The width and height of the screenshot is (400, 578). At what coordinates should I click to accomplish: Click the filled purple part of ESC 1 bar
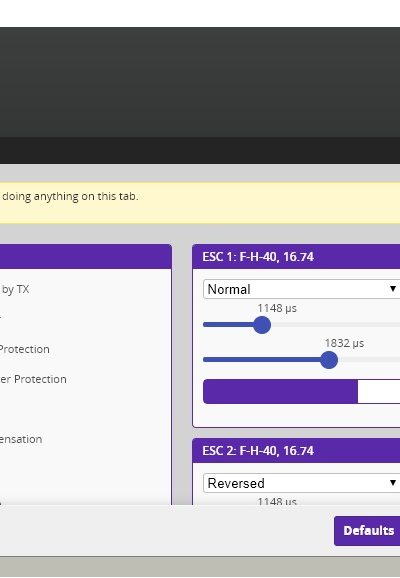click(x=280, y=391)
